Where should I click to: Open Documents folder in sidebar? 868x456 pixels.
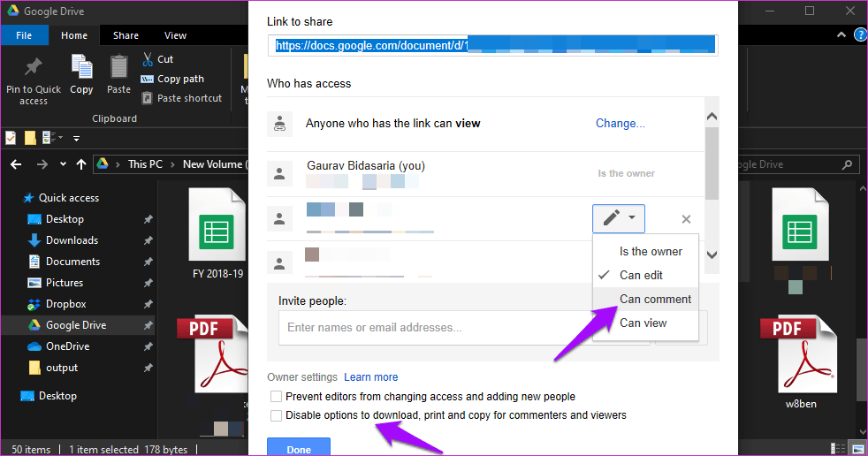pyautogui.click(x=72, y=262)
